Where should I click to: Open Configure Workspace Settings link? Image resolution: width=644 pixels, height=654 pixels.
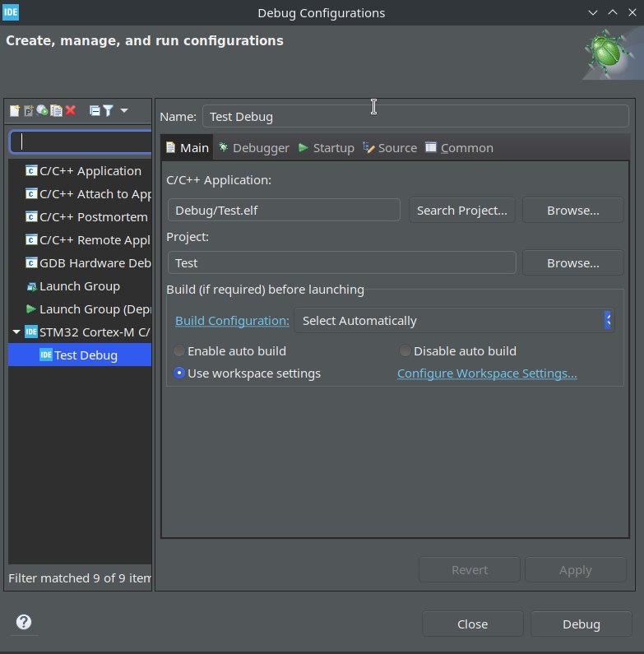point(487,373)
